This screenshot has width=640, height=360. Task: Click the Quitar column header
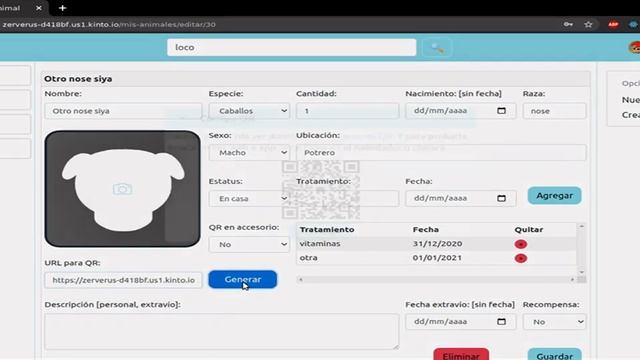pos(529,230)
